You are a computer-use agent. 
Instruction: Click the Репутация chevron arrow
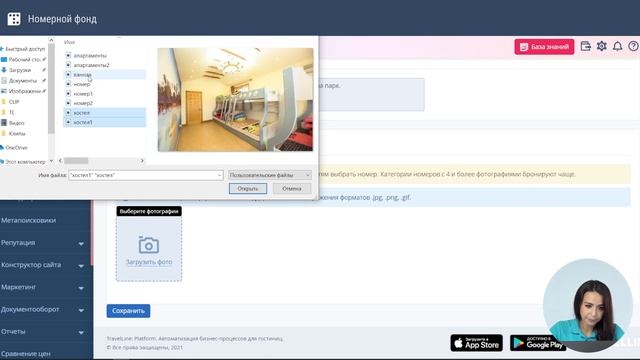pos(81,244)
